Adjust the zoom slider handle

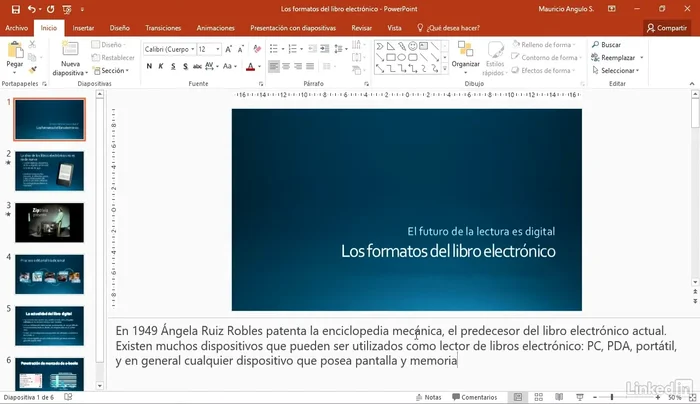click(612, 397)
